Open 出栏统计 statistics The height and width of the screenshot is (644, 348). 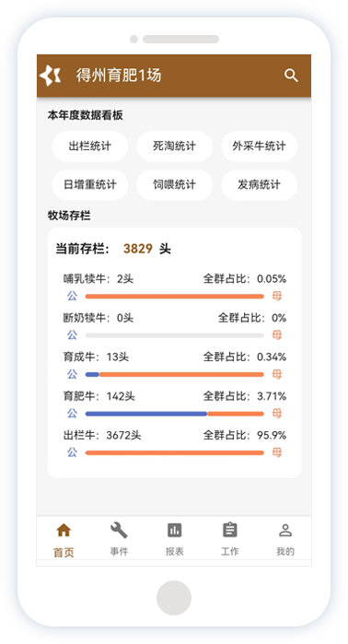point(90,146)
